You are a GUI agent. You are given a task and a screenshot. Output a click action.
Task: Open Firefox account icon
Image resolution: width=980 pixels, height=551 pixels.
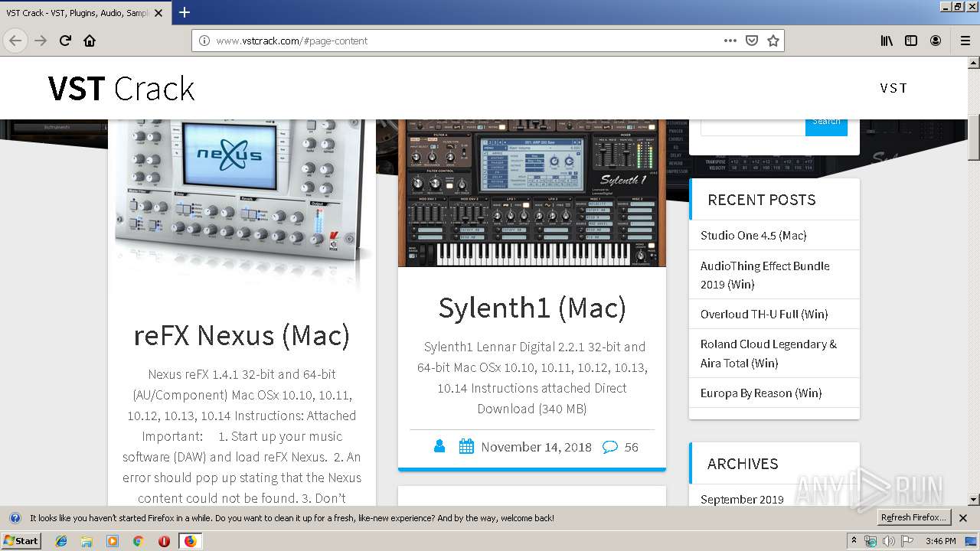pos(936,41)
